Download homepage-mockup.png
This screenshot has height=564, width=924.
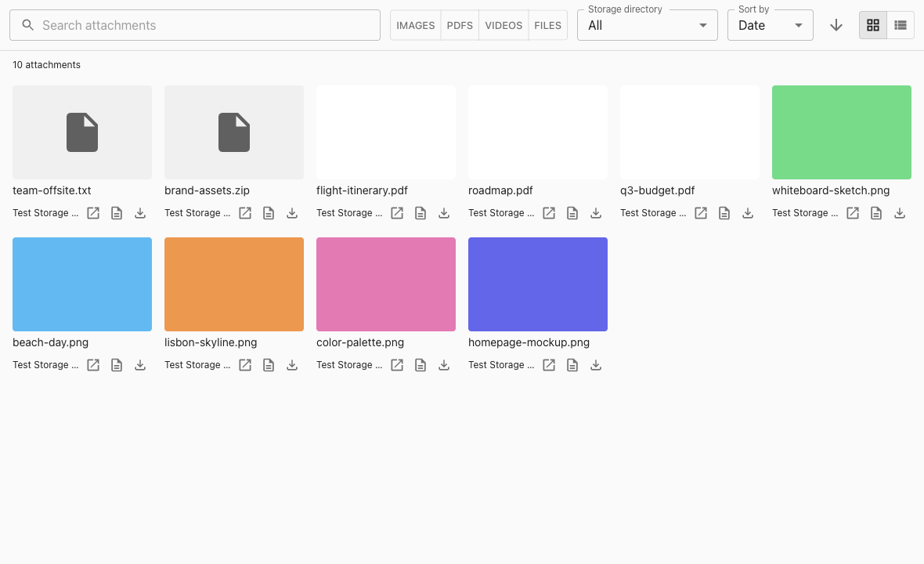(597, 365)
